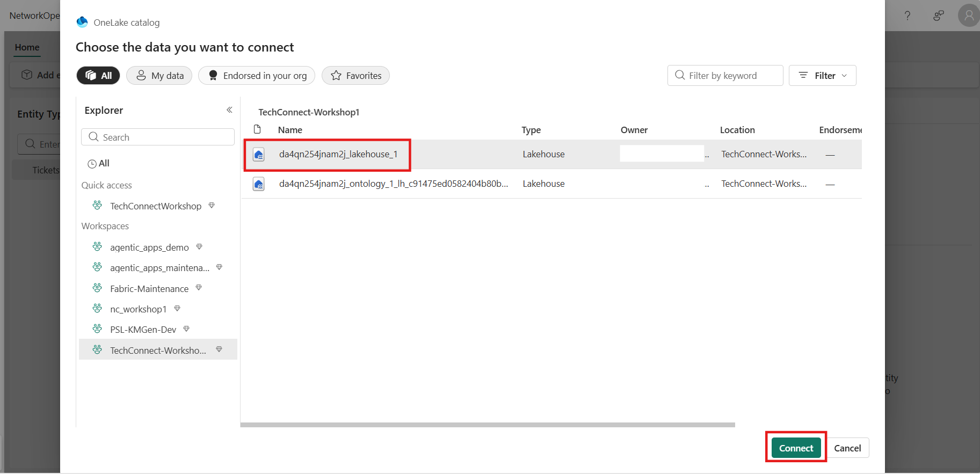Click the workspace icon for Fabric-Maintenance
This screenshot has width=980, height=474.
coord(97,288)
